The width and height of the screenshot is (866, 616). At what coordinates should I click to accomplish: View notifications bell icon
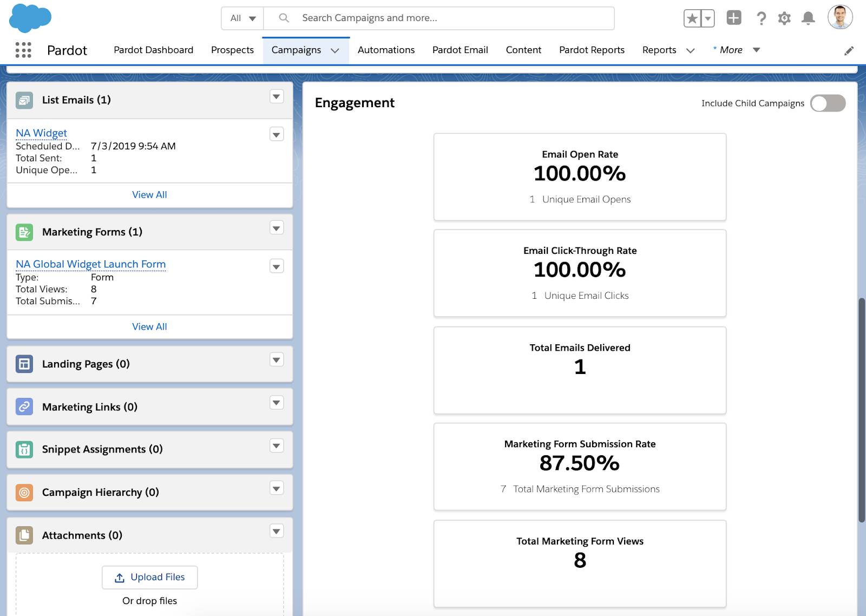[x=808, y=18]
